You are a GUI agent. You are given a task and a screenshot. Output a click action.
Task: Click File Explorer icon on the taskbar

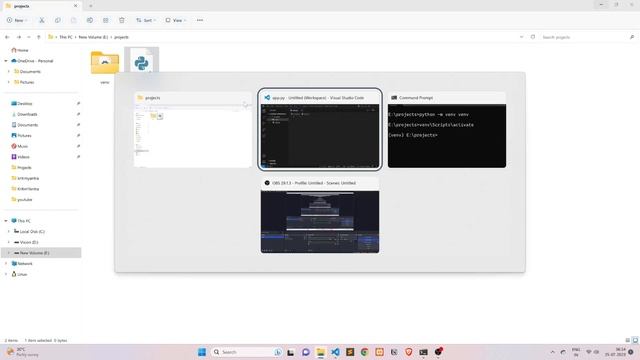click(x=320, y=352)
